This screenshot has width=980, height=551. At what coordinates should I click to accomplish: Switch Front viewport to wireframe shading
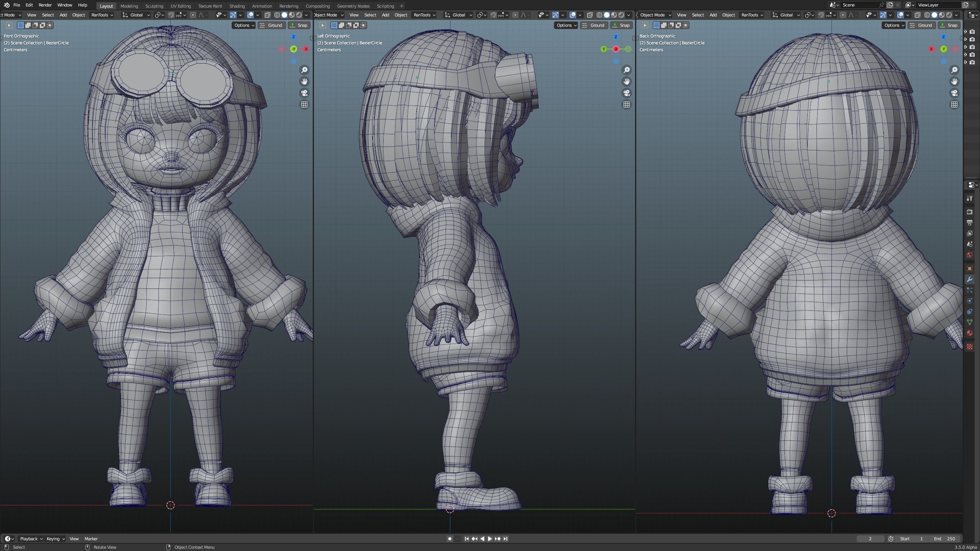pyautogui.click(x=277, y=15)
